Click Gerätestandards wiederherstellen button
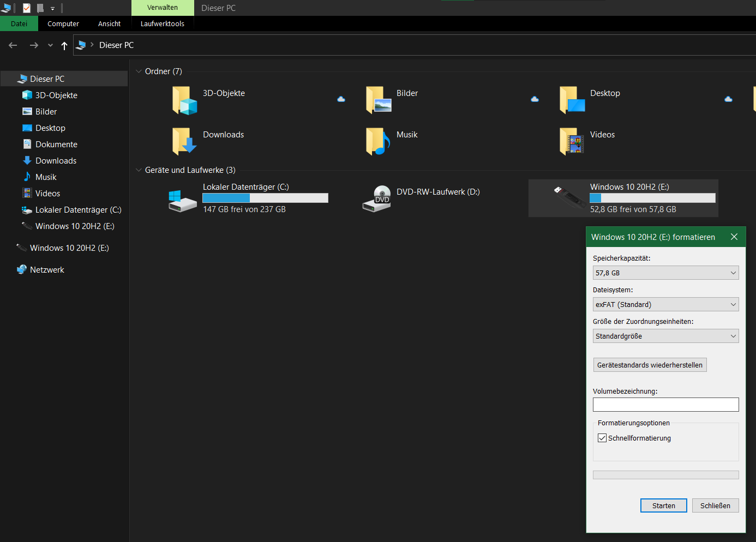The image size is (756, 542). [650, 365]
